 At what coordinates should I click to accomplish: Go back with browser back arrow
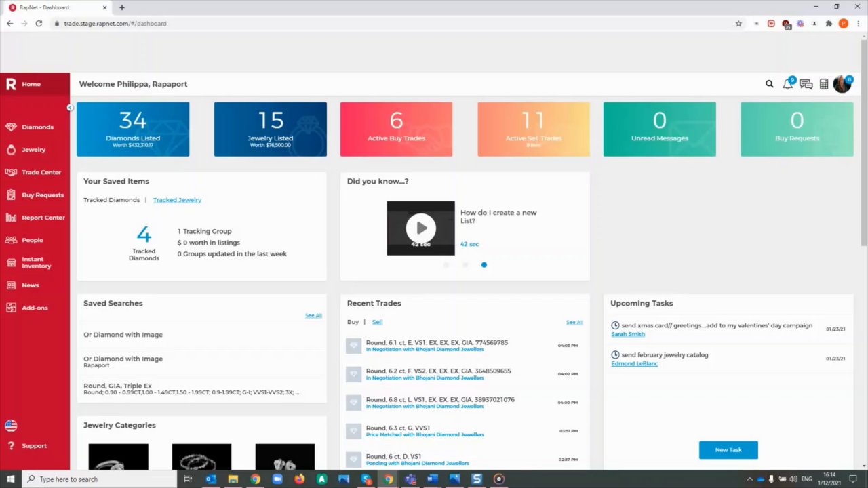click(9, 24)
